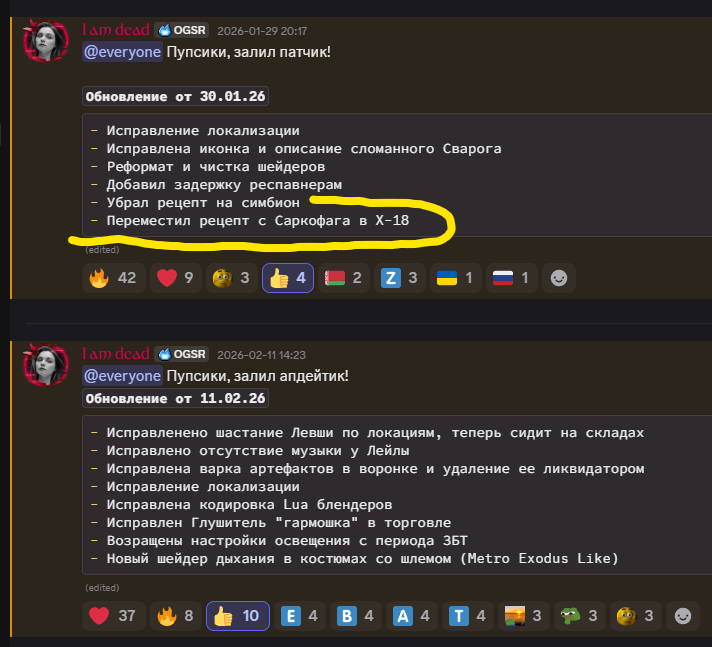Click the letter E reaction

(x=300, y=616)
